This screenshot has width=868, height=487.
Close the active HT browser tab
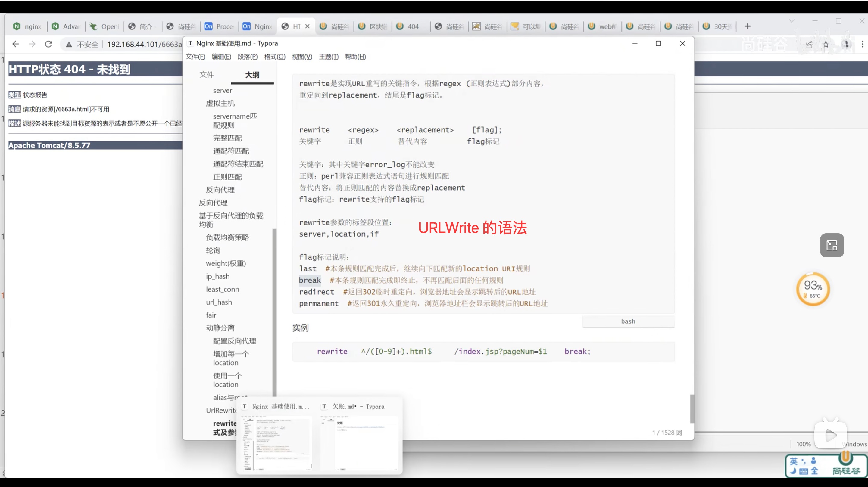pyautogui.click(x=307, y=26)
